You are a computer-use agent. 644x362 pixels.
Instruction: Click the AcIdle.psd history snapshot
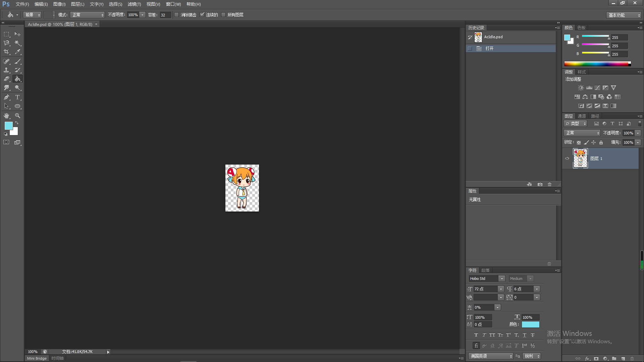[x=511, y=37]
